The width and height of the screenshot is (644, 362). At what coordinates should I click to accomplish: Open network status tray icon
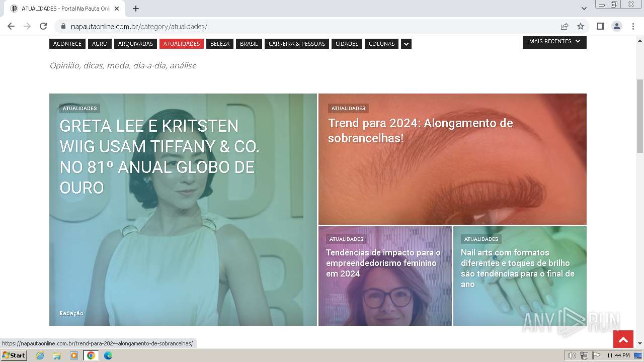(x=584, y=355)
